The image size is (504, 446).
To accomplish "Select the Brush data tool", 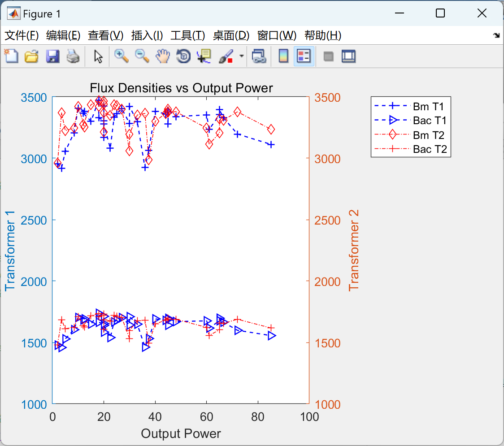I will point(226,56).
